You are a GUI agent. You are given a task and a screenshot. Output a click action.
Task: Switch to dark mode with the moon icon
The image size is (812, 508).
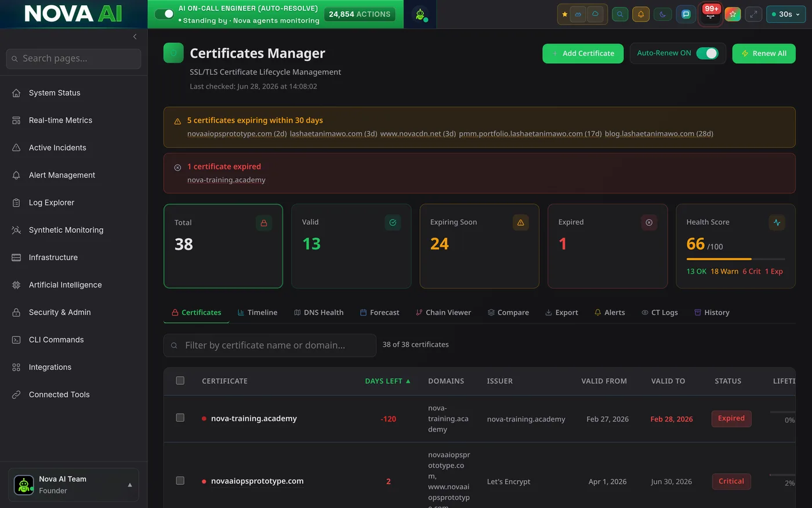pyautogui.click(x=663, y=15)
